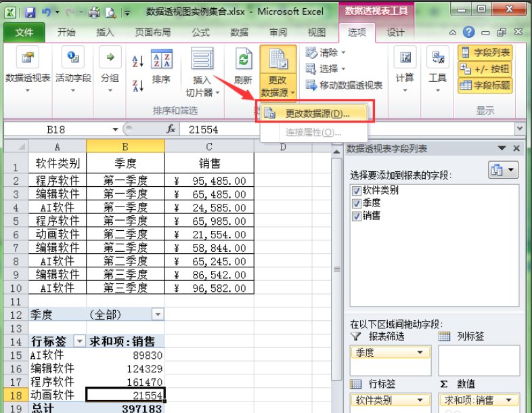The image size is (532, 413).
Task: Open the 活动字段 icon
Action: tap(73, 57)
